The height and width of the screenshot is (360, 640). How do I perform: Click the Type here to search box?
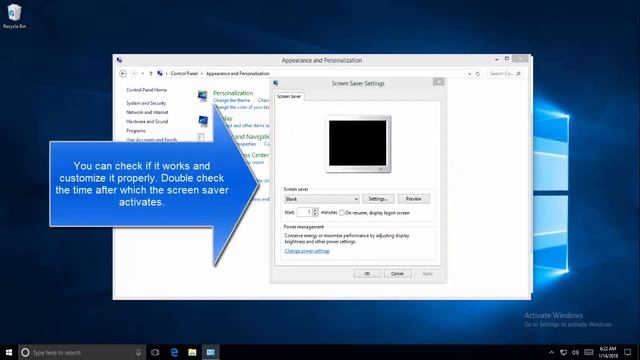[82, 352]
